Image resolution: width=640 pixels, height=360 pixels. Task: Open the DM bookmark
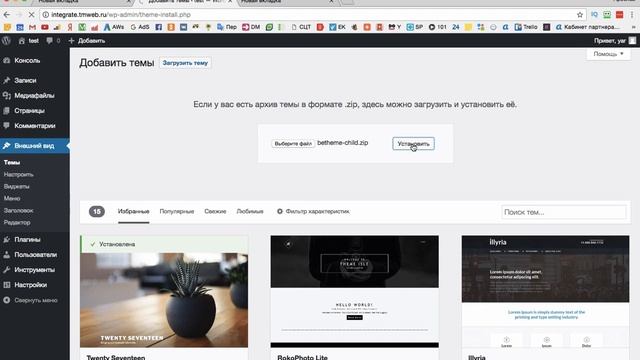click(x=251, y=27)
